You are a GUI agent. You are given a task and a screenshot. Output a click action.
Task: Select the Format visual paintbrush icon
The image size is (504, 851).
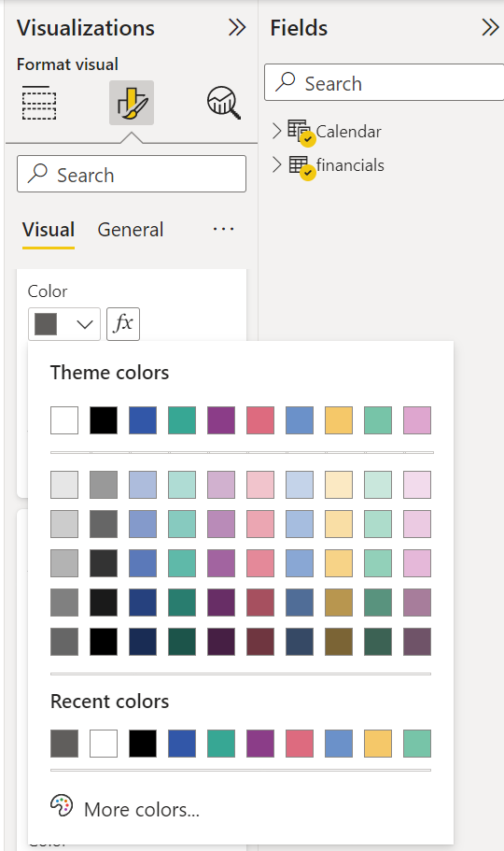132,103
